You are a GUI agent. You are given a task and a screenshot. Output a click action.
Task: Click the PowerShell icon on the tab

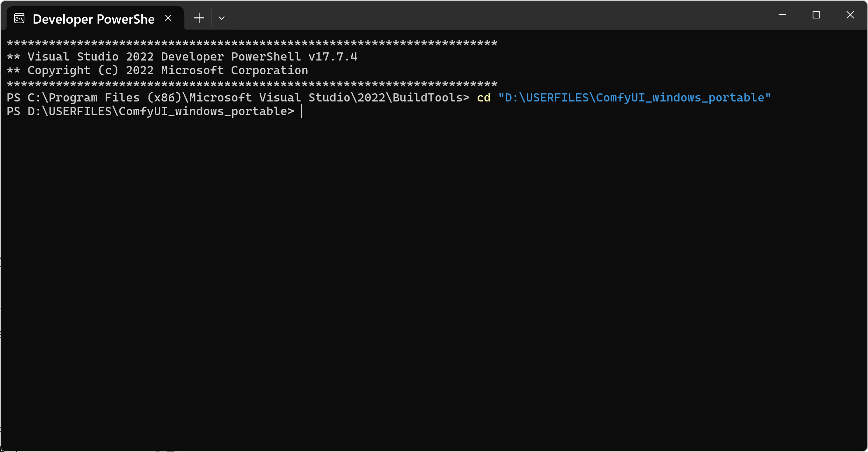coord(19,18)
